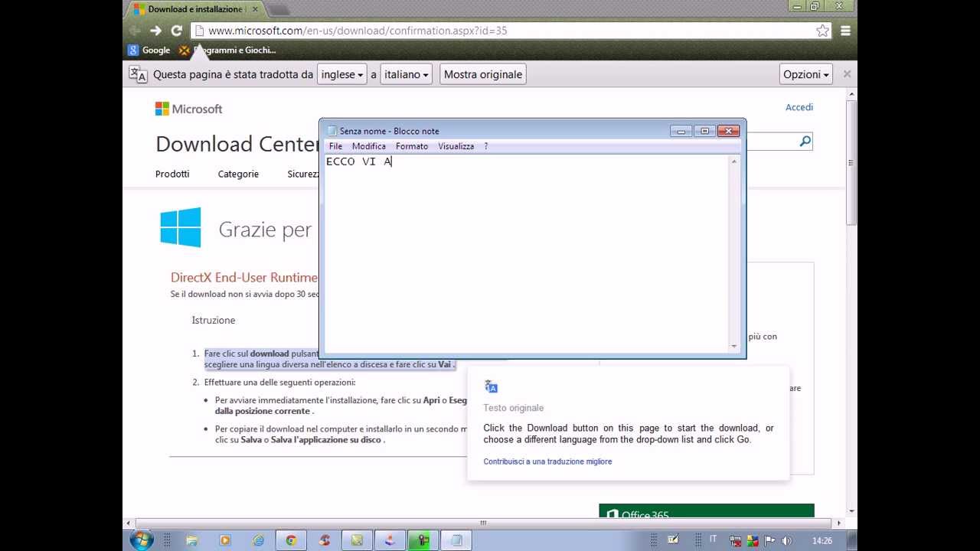Click the 'Mostra originale' button
Image resolution: width=980 pixels, height=551 pixels.
pyautogui.click(x=482, y=74)
